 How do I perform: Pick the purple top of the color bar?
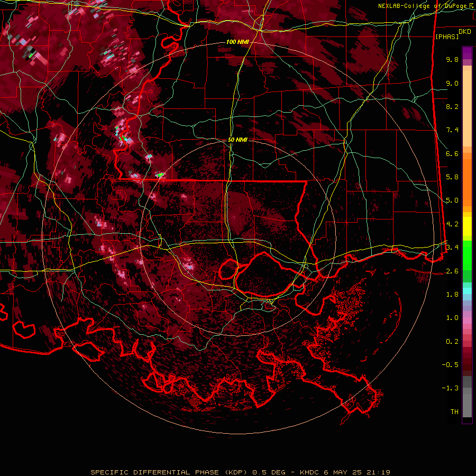[467, 53]
